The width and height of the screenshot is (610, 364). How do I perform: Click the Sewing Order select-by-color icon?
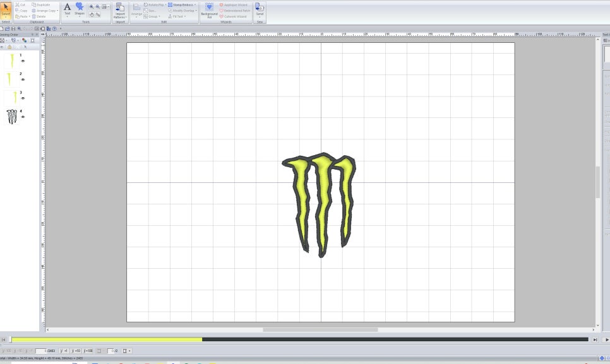point(14,40)
